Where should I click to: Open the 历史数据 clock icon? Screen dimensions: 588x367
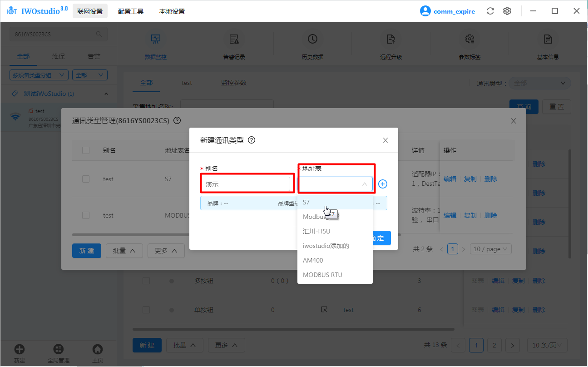click(312, 40)
